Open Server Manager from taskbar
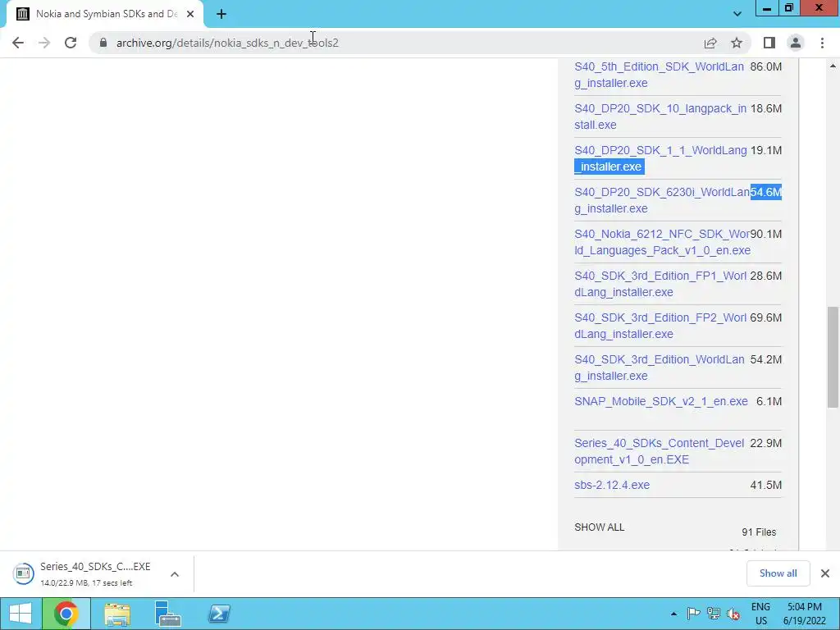The image size is (840, 630). pyautogui.click(x=167, y=614)
